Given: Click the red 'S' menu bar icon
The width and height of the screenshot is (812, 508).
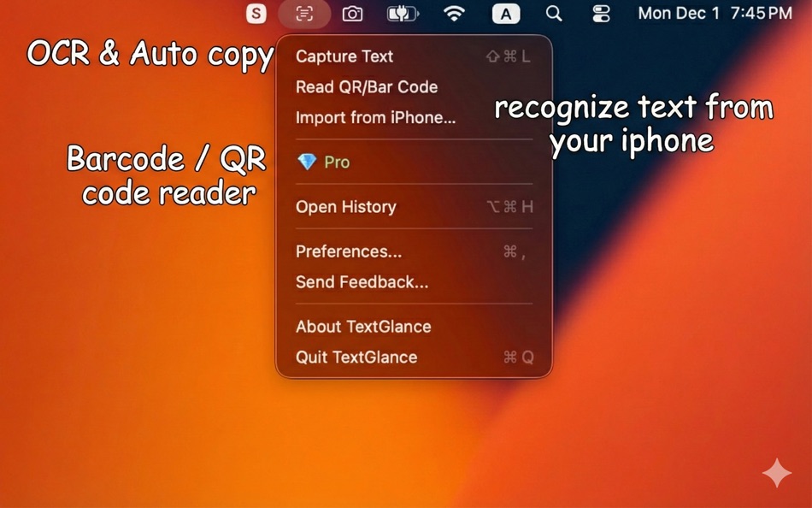Looking at the screenshot, I should [x=256, y=14].
